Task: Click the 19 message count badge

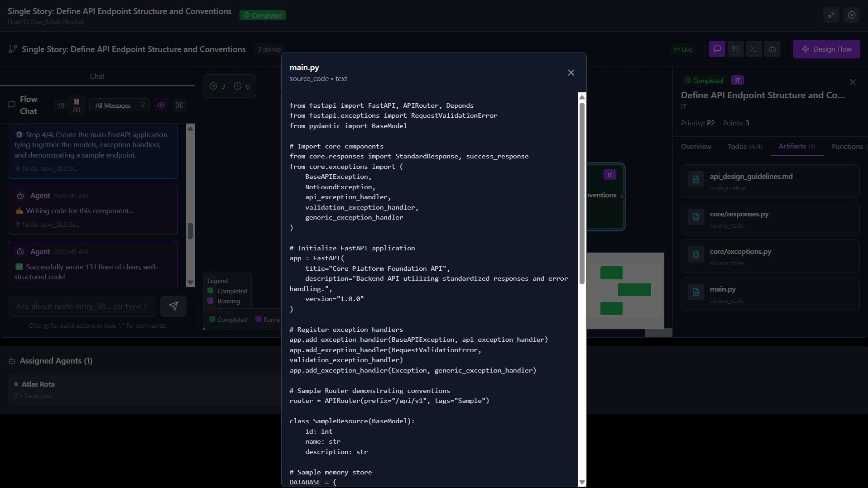Action: pyautogui.click(x=61, y=105)
